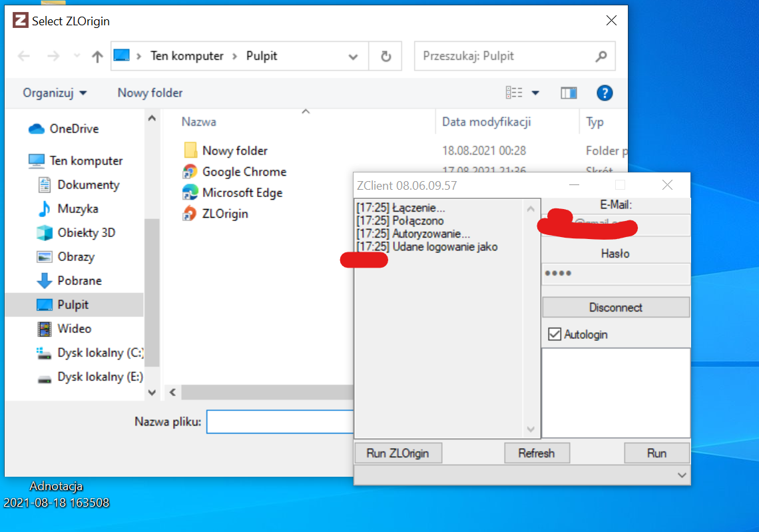Select the Microsoft Edge shortcut icon
The height and width of the screenshot is (532, 759).
190,193
